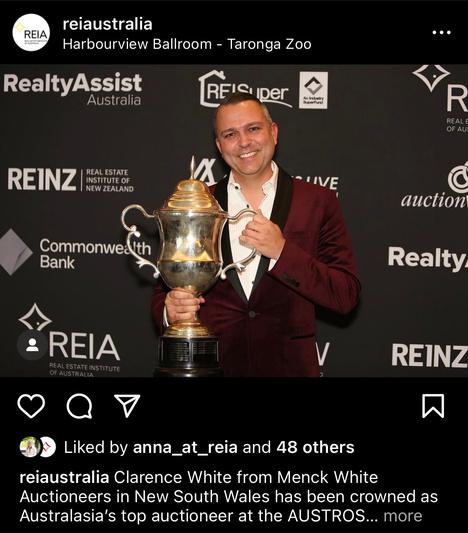Click the RealtyAssist Australia logo at the photo's top-left
This screenshot has height=533, width=468.
coord(72,89)
